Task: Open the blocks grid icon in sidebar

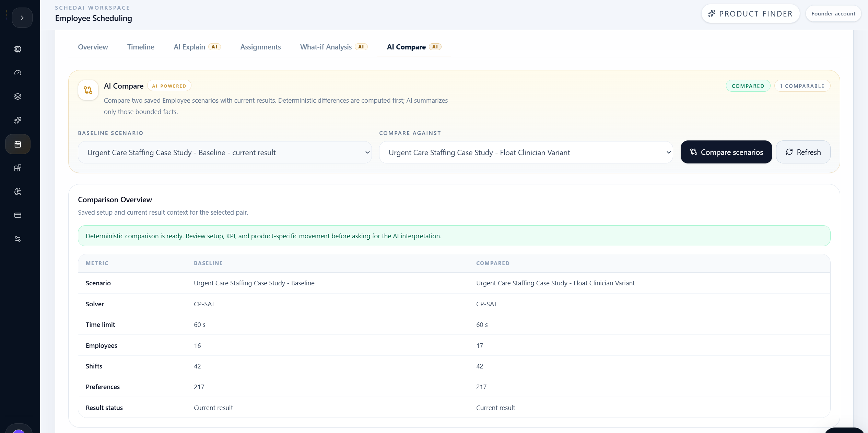Action: tap(18, 168)
